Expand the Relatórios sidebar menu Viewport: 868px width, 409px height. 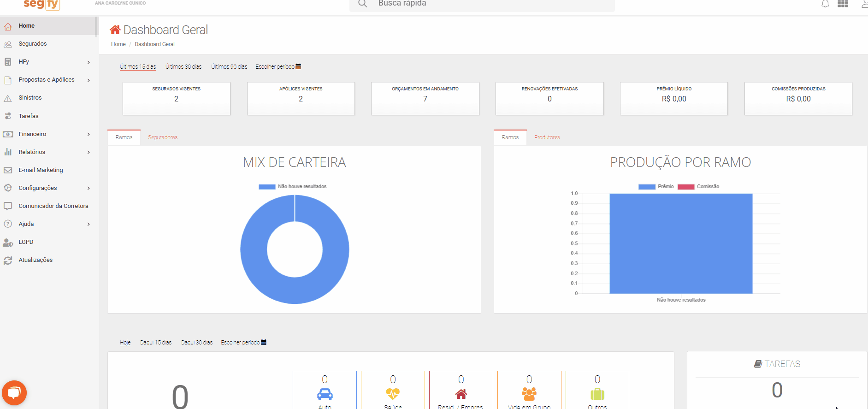[46, 152]
